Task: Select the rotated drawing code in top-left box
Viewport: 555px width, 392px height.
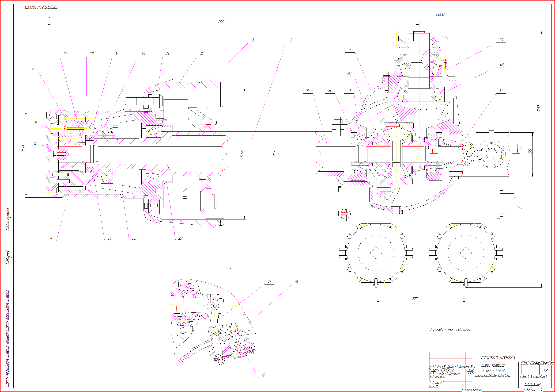Action: coord(41,7)
